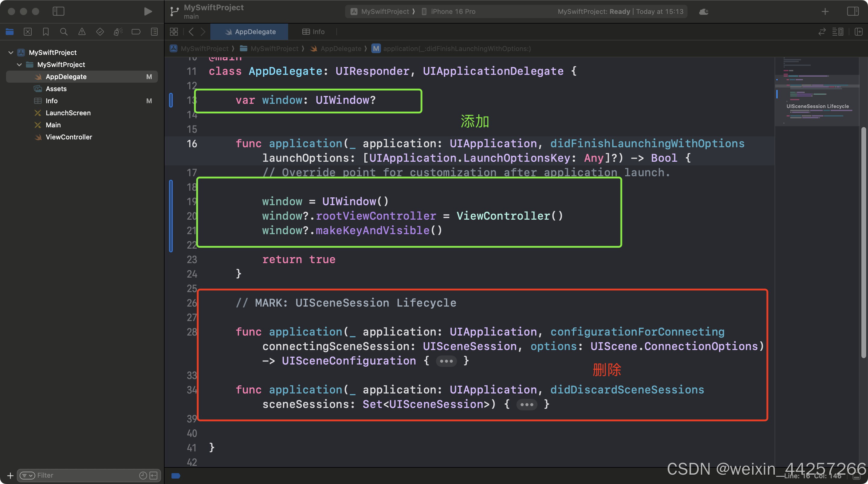Add a new editor split pane
The width and height of the screenshot is (868, 484).
tap(859, 32)
